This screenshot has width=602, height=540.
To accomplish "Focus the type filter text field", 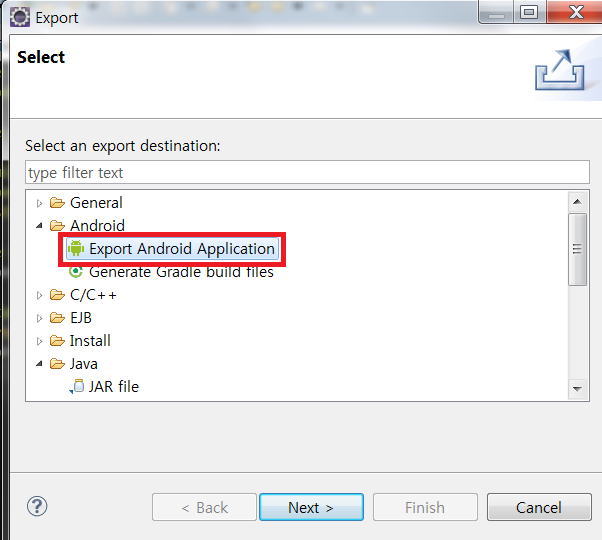I will coord(307,172).
